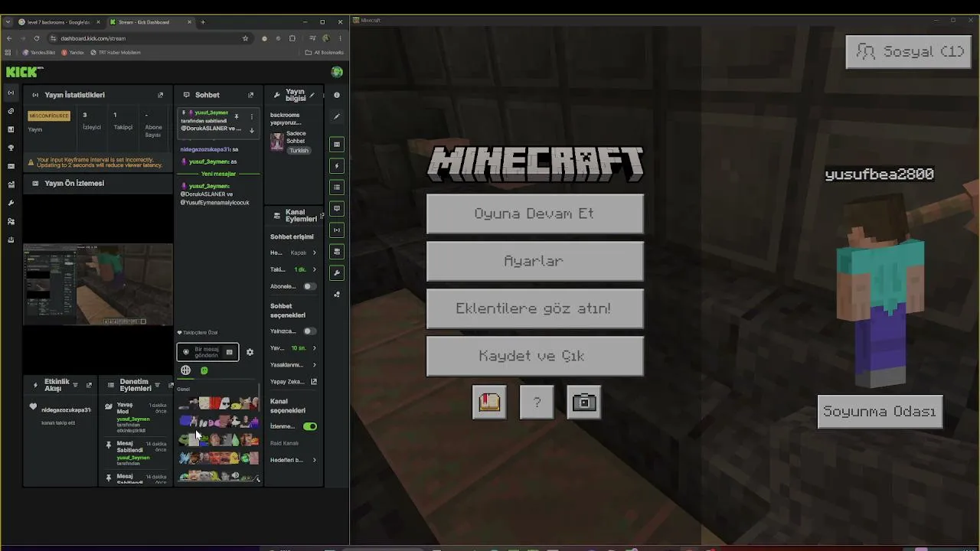Screen dimensions: 980x551
Task: Edit stream info with the Yayın bilgisi pencil
Action: pyautogui.click(x=312, y=95)
